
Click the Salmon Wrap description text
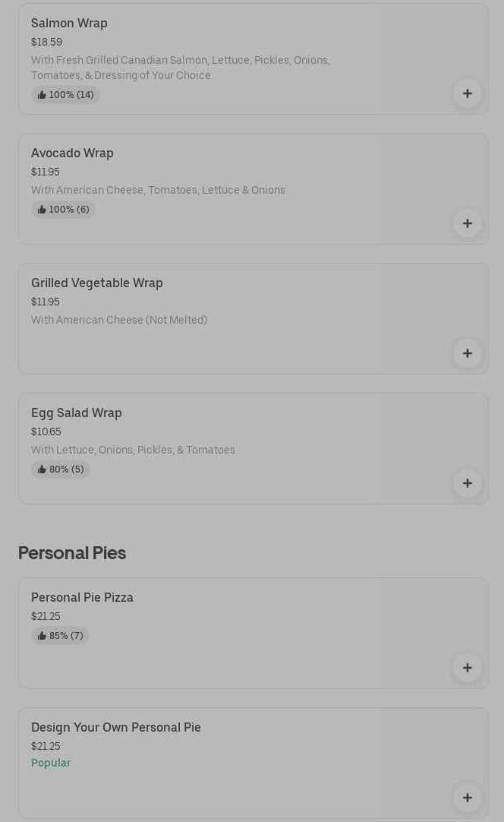[181, 68]
